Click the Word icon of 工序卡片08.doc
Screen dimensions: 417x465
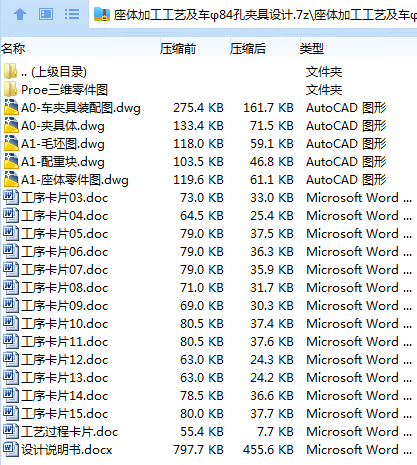tap(11, 287)
